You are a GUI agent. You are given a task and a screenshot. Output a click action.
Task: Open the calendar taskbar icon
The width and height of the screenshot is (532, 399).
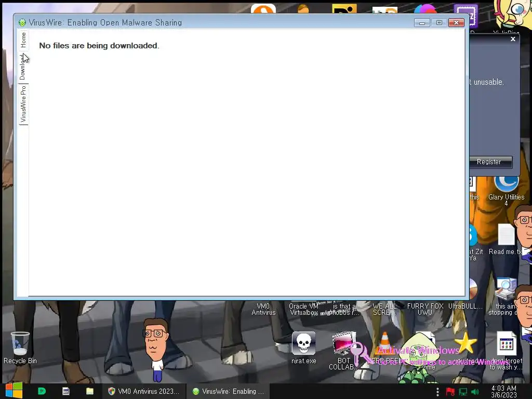(x=66, y=391)
